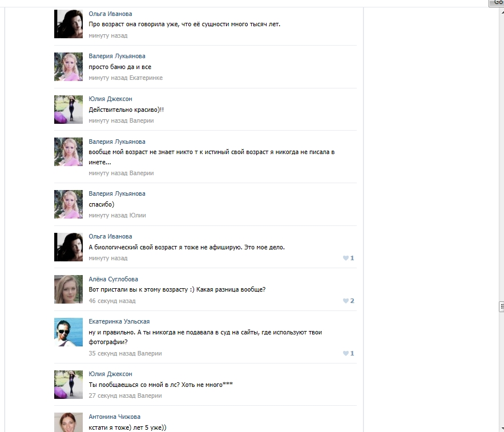Open '46 секунд назад' comment timestamp
Viewport: 504px width, 432px height.
[x=112, y=301]
